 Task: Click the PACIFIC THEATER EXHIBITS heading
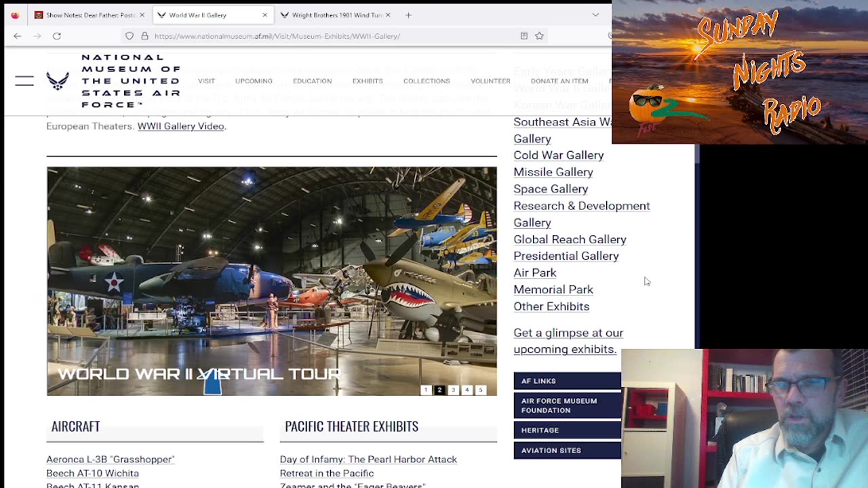click(x=351, y=426)
